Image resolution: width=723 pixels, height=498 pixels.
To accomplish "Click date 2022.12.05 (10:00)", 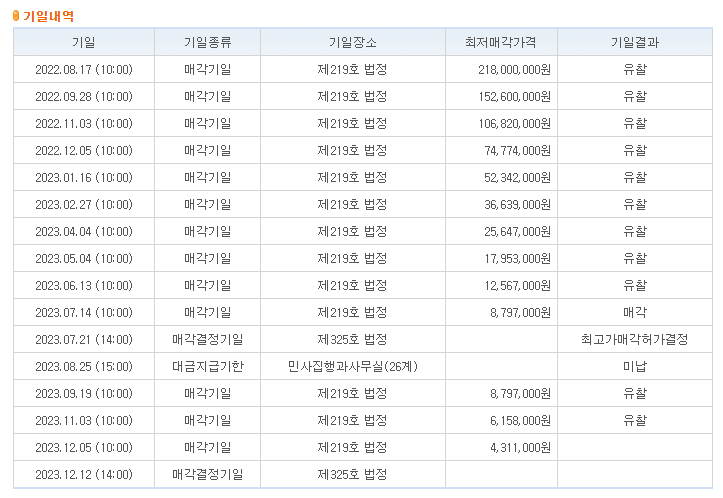I will pyautogui.click(x=84, y=150).
